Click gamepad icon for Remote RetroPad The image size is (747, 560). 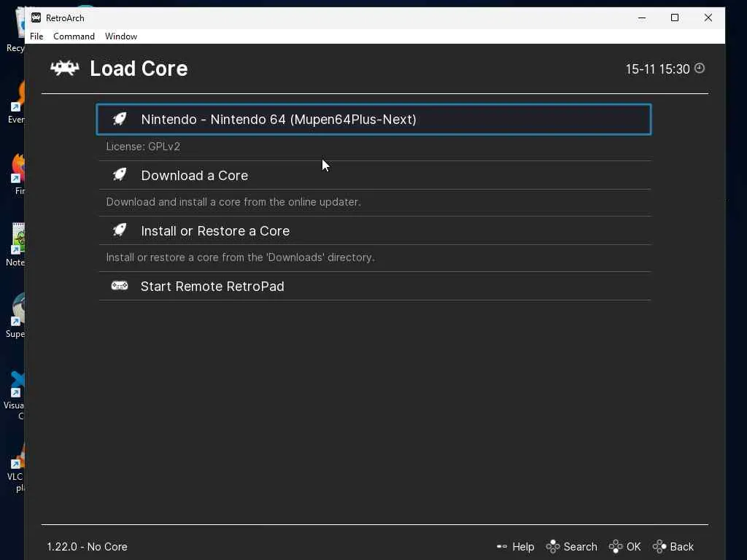pos(120,286)
